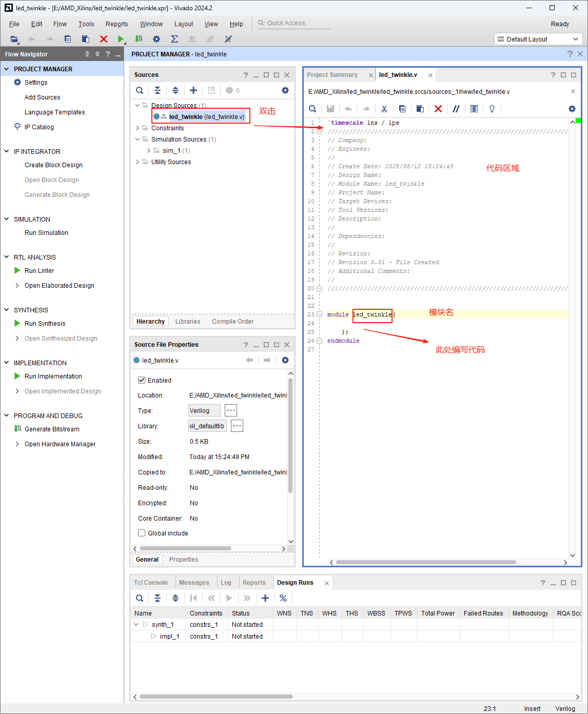The image size is (588, 714).
Task: Toggle the Global include checkbox
Action: click(142, 533)
